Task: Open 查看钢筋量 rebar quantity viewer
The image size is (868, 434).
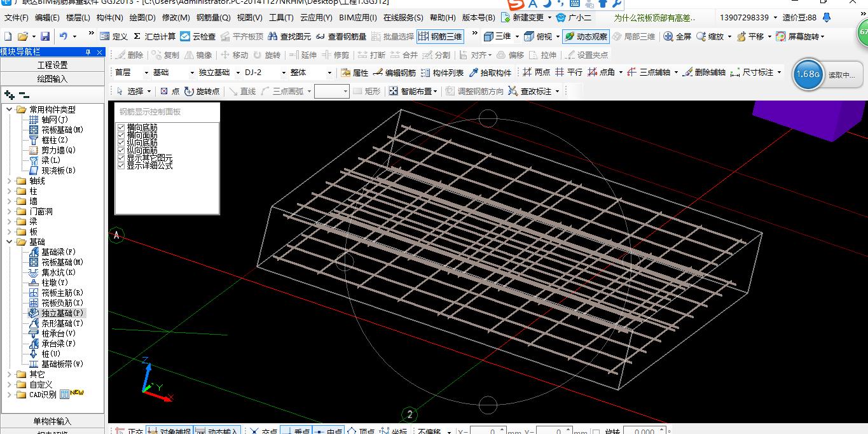Action: pyautogui.click(x=341, y=36)
